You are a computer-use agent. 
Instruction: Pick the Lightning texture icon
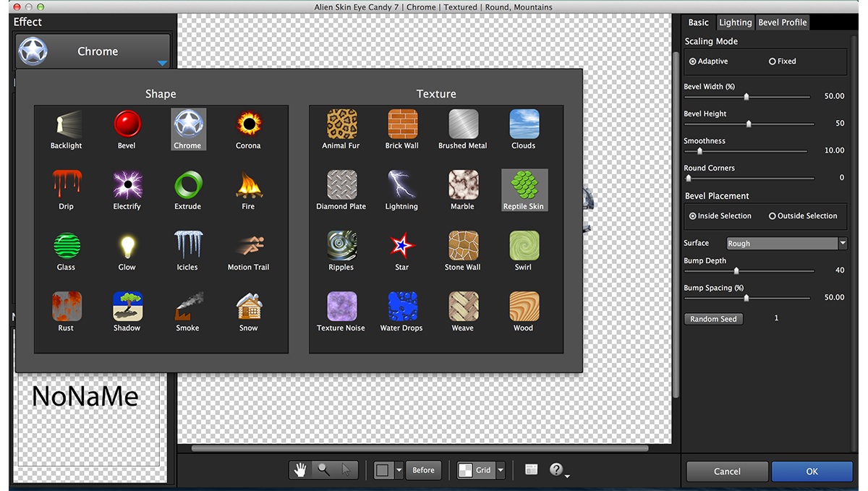point(401,189)
